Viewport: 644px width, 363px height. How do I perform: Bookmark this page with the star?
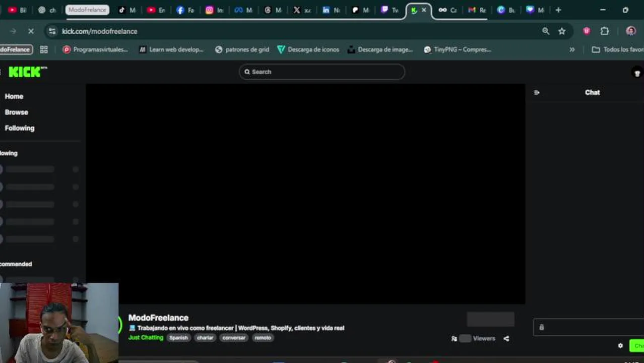pyautogui.click(x=562, y=31)
